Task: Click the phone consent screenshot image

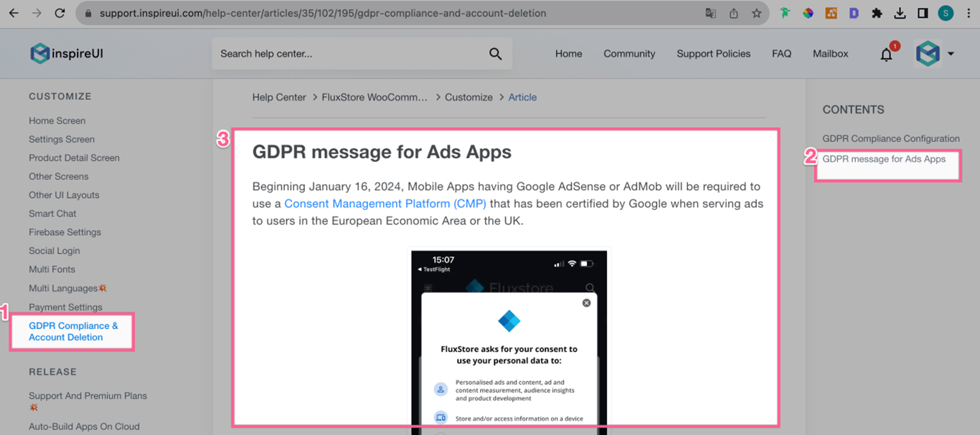Action: (x=509, y=341)
